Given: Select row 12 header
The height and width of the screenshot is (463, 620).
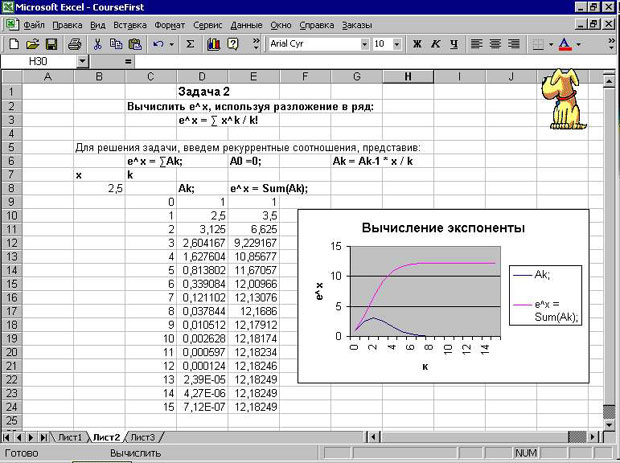Looking at the screenshot, I should point(12,243).
